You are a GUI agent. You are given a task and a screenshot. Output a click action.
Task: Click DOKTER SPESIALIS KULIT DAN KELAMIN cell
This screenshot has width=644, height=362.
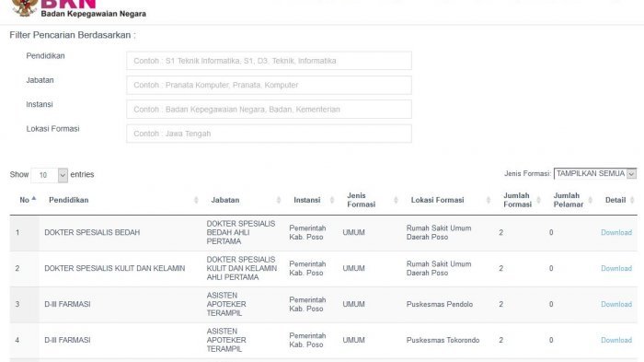click(115, 268)
